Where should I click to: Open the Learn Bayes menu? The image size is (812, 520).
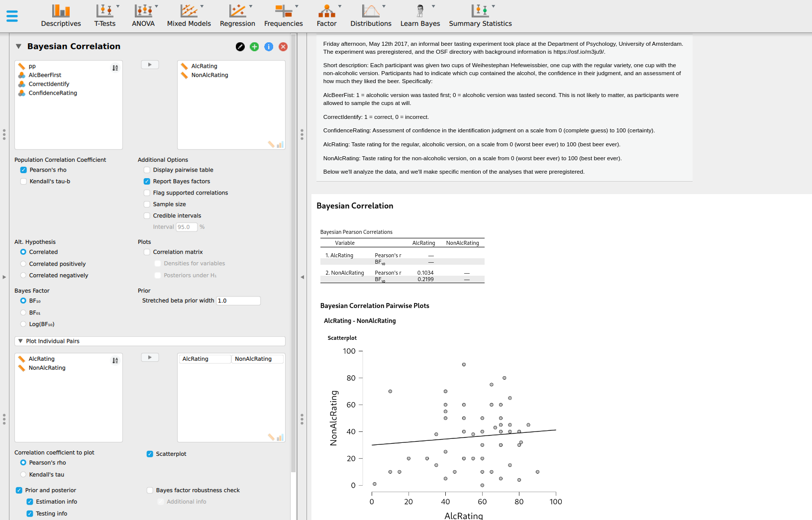420,15
